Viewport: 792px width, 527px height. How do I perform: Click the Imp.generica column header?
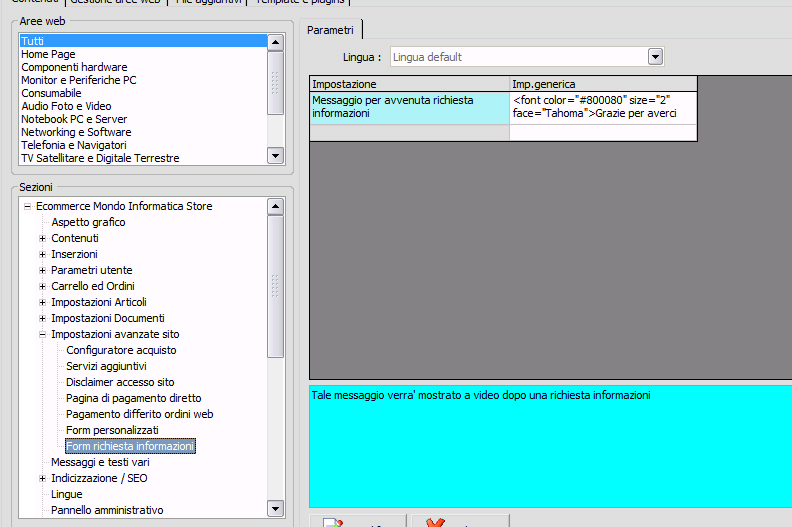point(603,84)
